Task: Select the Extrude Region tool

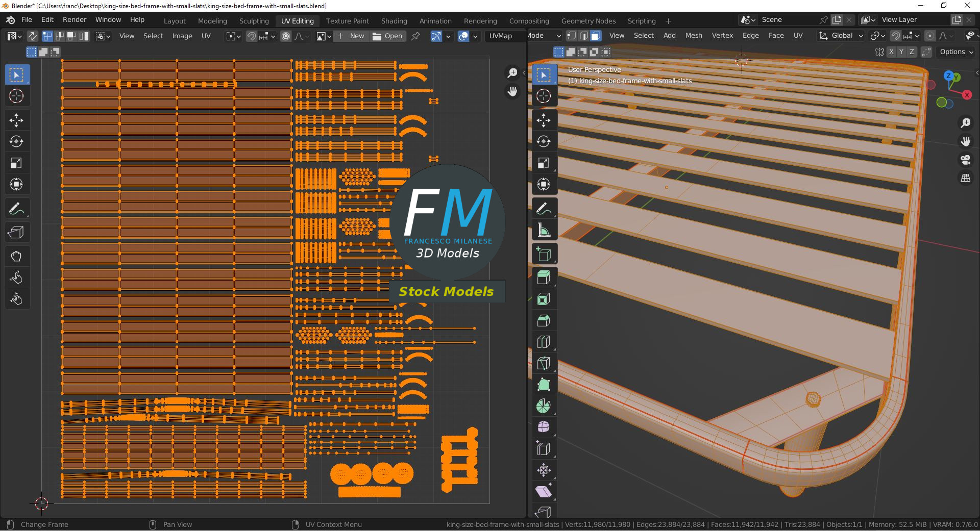Action: click(x=544, y=277)
